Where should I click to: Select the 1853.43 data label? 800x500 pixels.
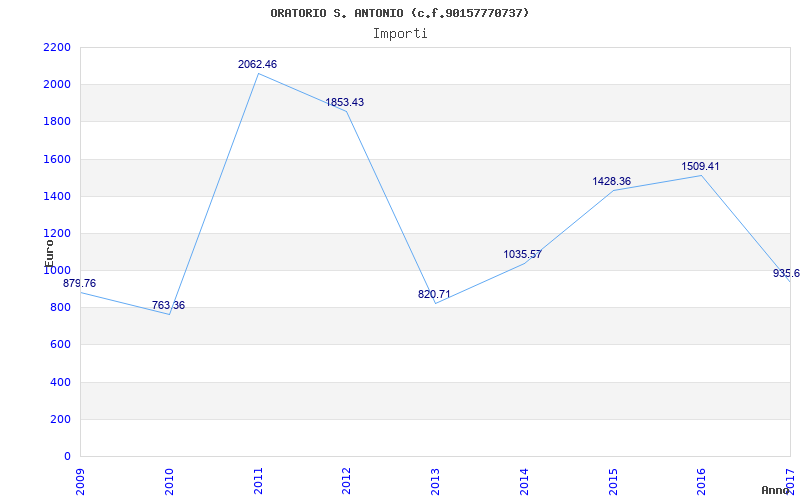click(345, 102)
